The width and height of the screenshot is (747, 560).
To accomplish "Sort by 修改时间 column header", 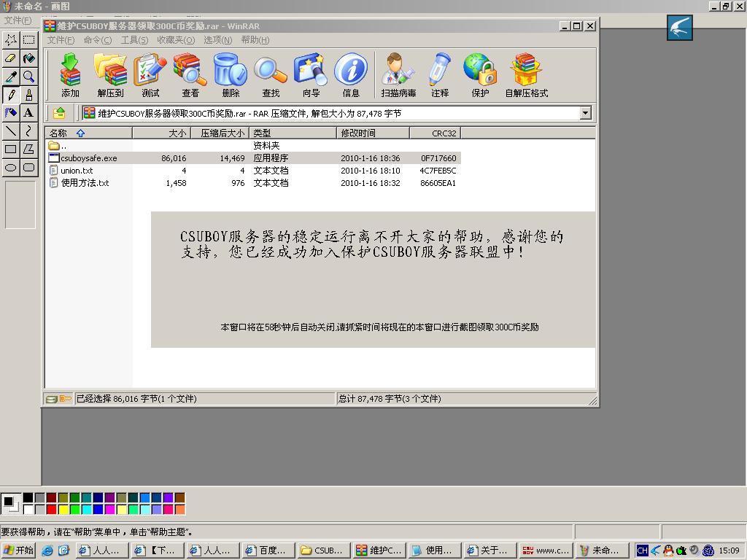I will tap(373, 133).
